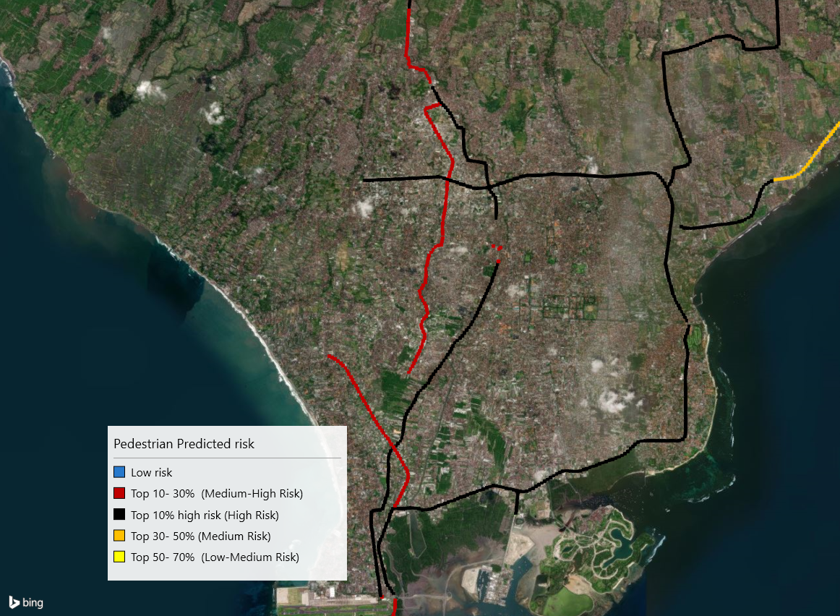Click the yellow Low-Medium Risk legend swatch

coord(119,557)
